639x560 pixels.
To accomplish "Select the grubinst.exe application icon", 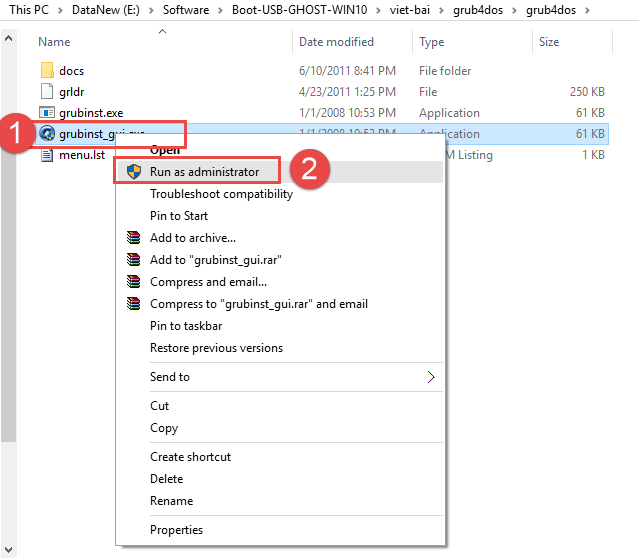I will coord(46,113).
